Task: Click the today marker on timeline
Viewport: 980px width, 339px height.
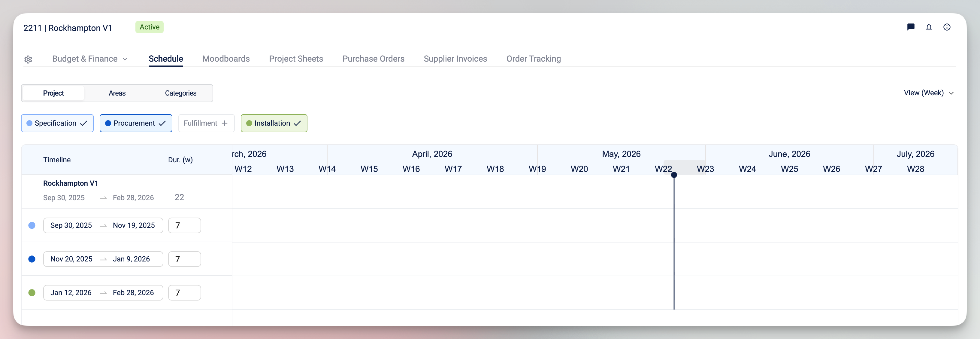Action: tap(674, 175)
